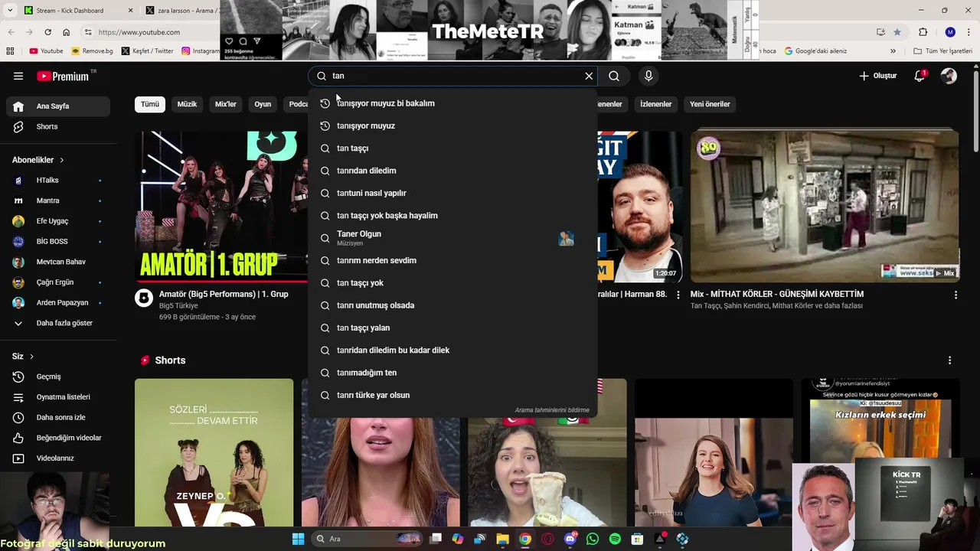This screenshot has width=980, height=551.
Task: Click 'tan taşçı yalan' suggestion
Action: (x=452, y=328)
